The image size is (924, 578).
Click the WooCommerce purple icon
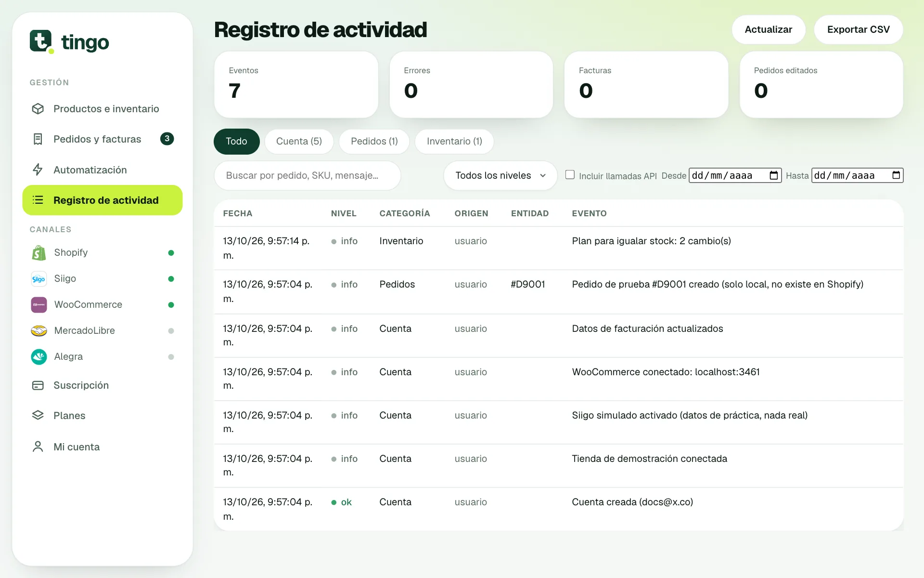coord(38,304)
